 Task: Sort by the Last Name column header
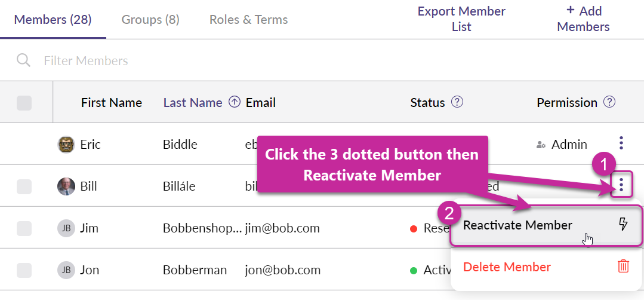point(193,102)
